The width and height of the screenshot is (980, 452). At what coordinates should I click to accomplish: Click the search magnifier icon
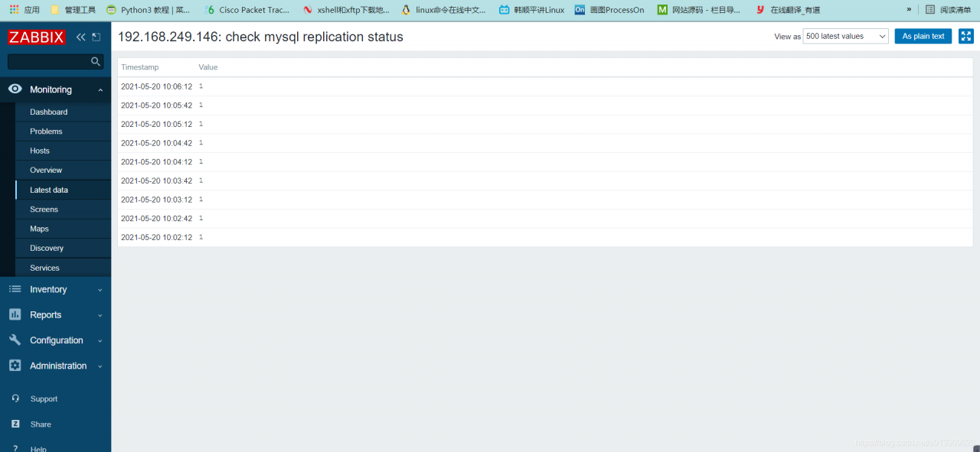(x=96, y=61)
